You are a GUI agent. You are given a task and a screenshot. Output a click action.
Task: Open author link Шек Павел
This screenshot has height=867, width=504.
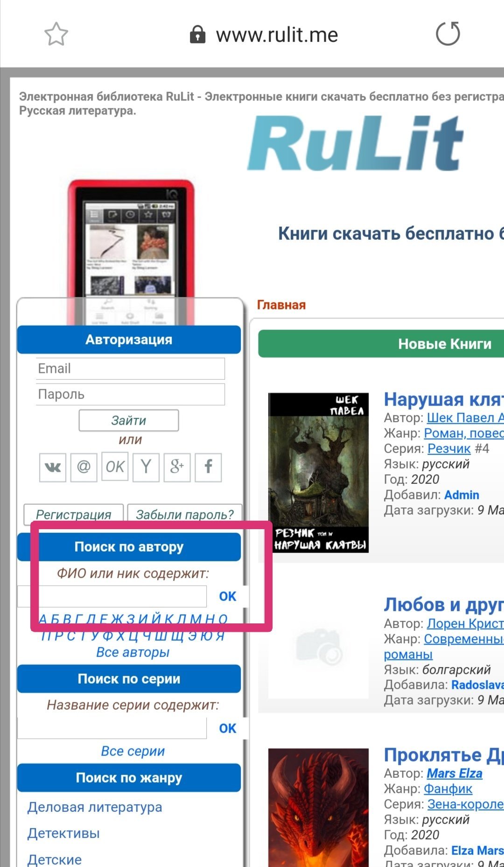pyautogui.click(x=465, y=418)
